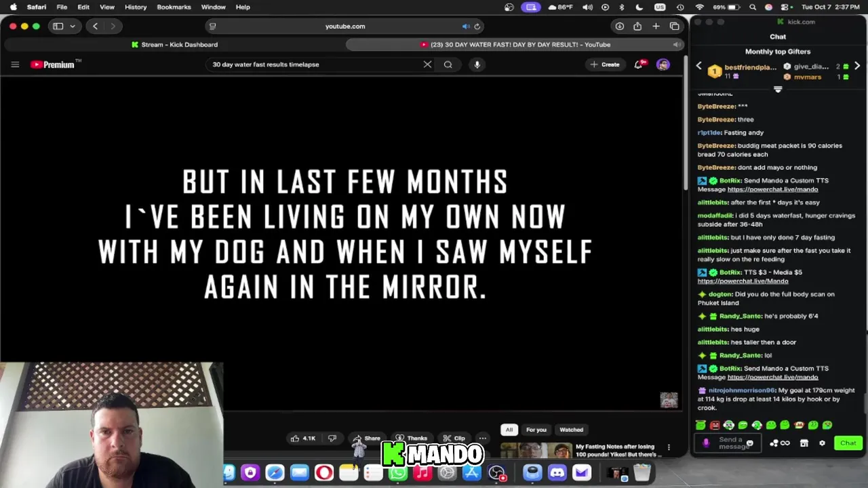The width and height of the screenshot is (868, 488).
Task: Select the All recommendations filter chip
Action: pyautogui.click(x=509, y=430)
